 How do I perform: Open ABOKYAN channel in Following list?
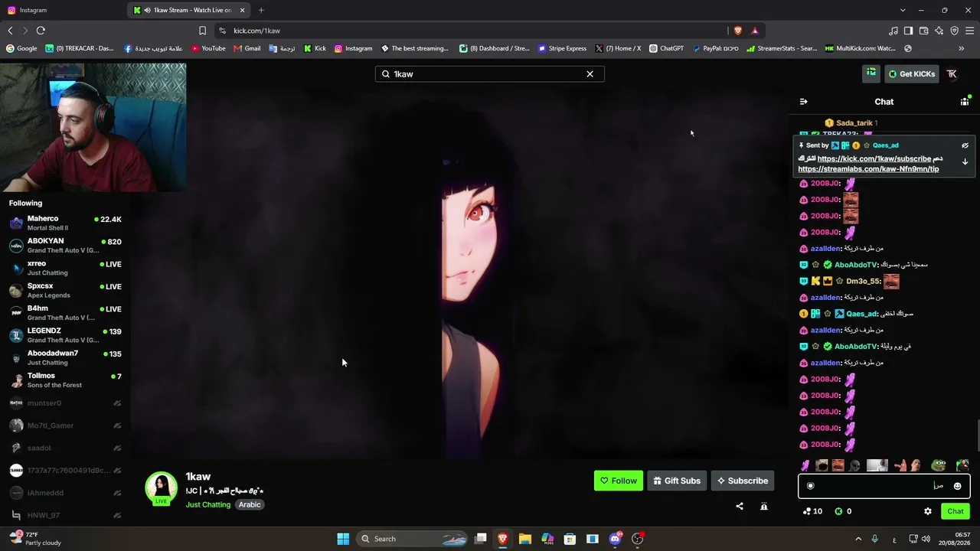pyautogui.click(x=65, y=246)
